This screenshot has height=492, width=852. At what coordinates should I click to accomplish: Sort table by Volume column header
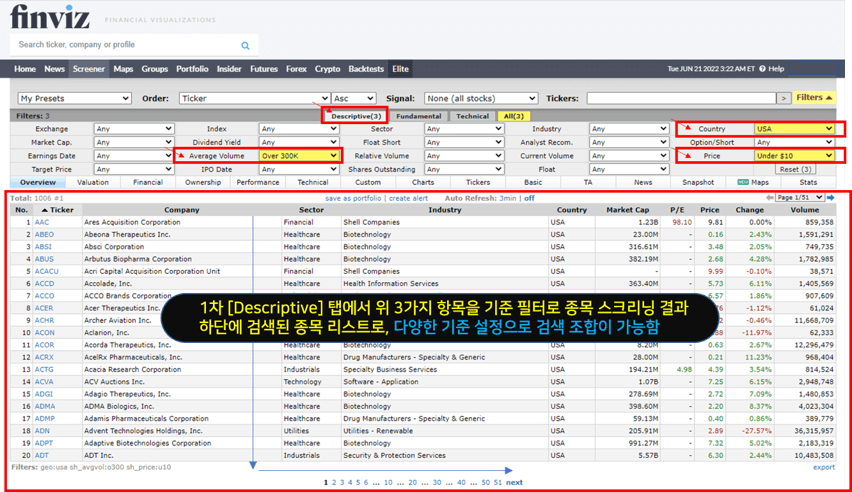coord(805,210)
